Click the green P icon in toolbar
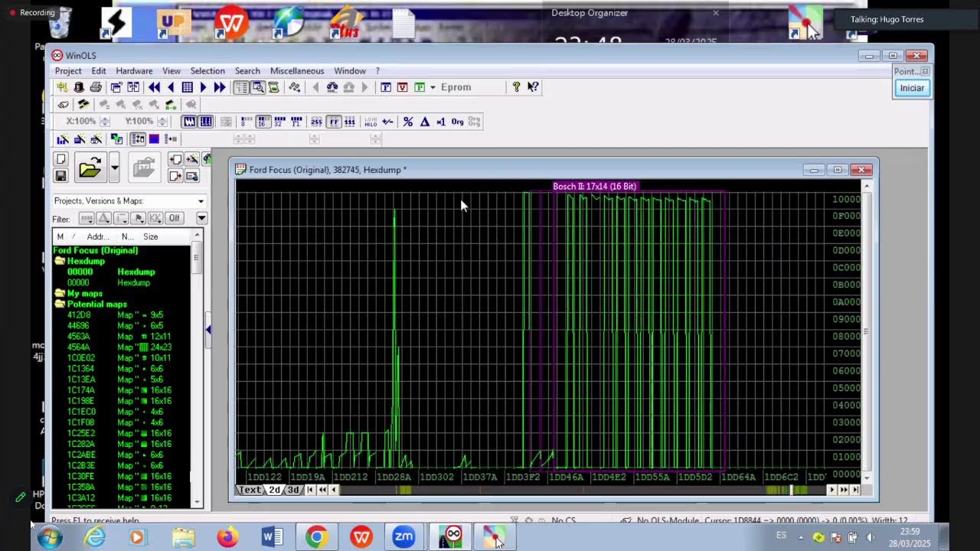Screen dimensions: 980x551 point(419,87)
